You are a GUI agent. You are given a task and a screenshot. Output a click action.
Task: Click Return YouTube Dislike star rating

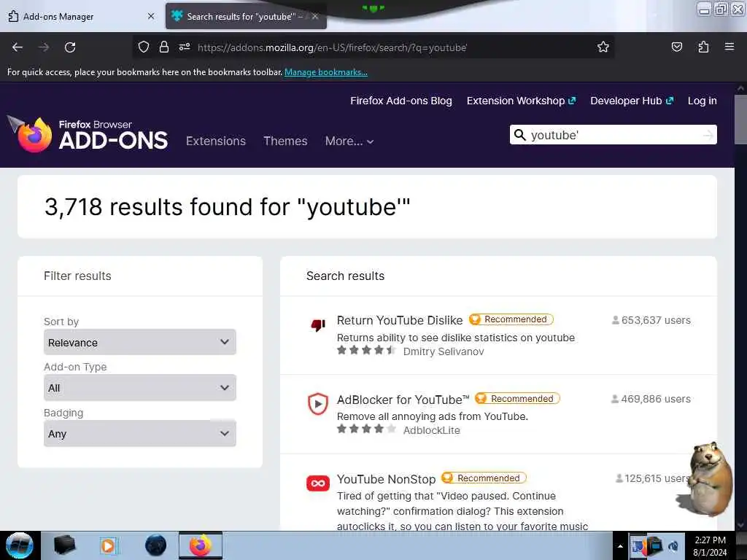point(366,351)
